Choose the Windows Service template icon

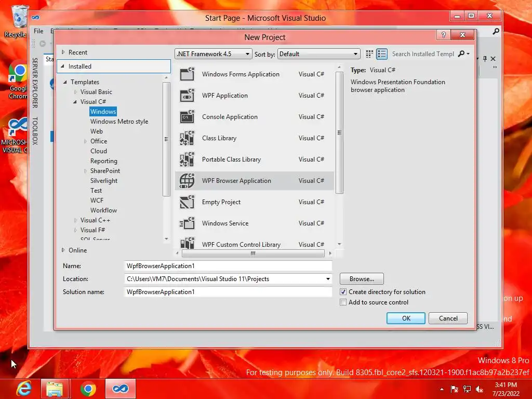pyautogui.click(x=187, y=223)
